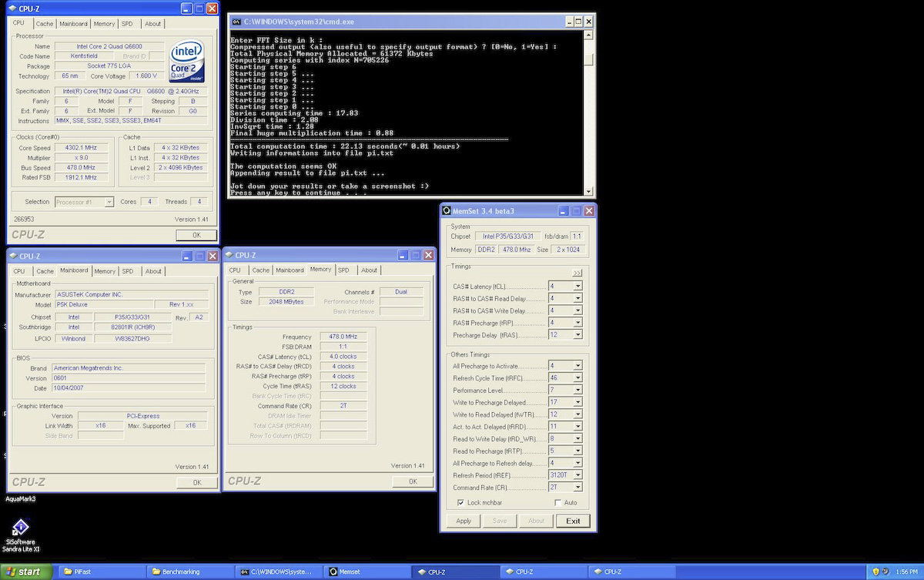Activate the Memset taskbar button
The image size is (924, 580).
368,572
